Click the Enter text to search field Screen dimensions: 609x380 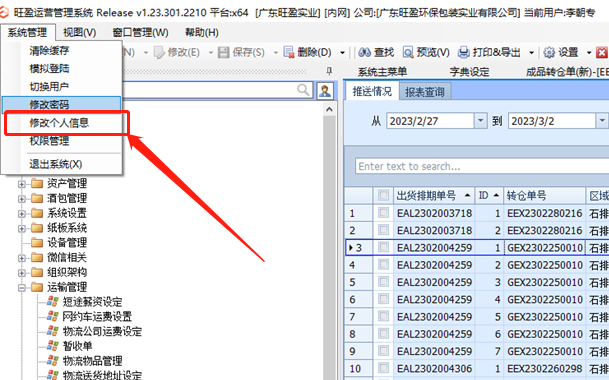tap(482, 166)
